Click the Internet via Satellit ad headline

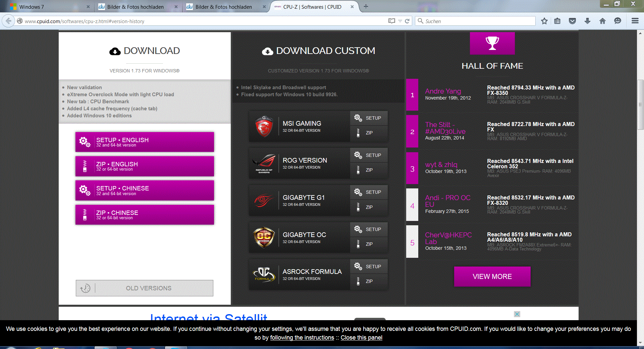(x=209, y=317)
